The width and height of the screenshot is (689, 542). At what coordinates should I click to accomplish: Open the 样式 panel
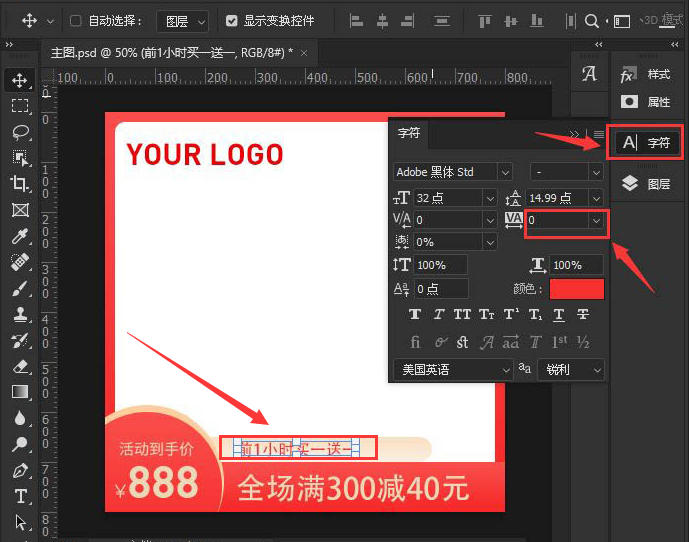(x=646, y=75)
